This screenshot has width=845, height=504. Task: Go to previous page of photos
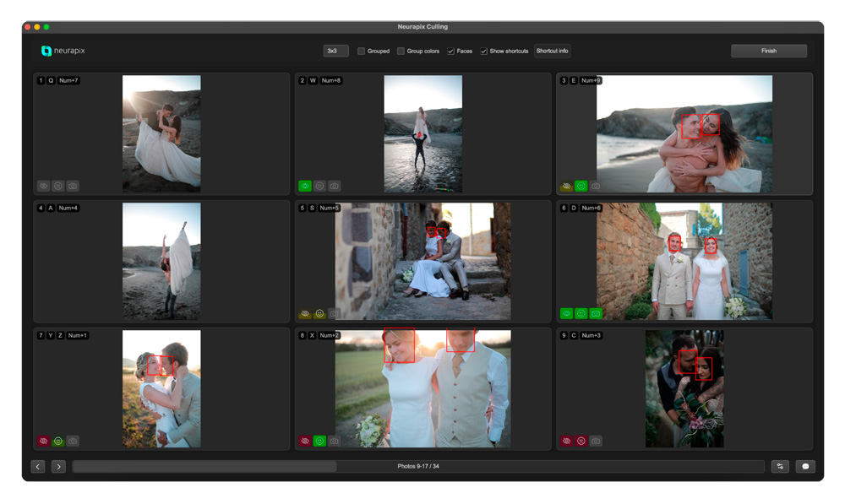(x=38, y=466)
